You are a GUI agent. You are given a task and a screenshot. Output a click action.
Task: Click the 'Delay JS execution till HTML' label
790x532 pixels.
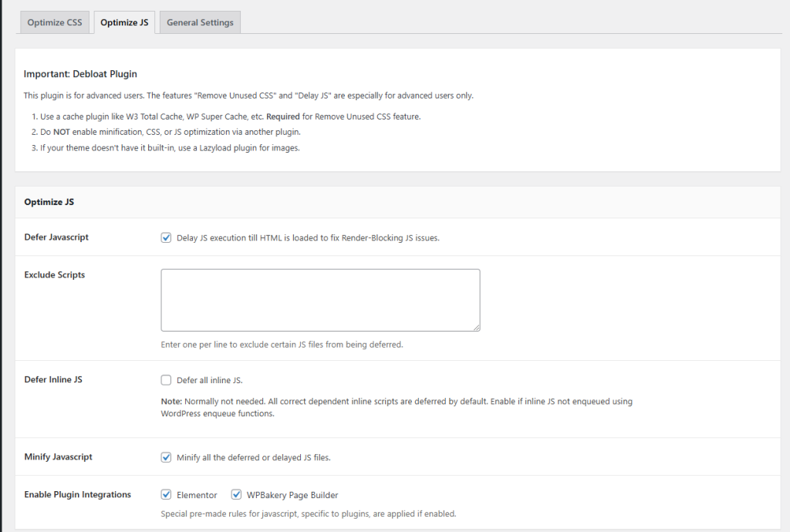[x=308, y=237]
